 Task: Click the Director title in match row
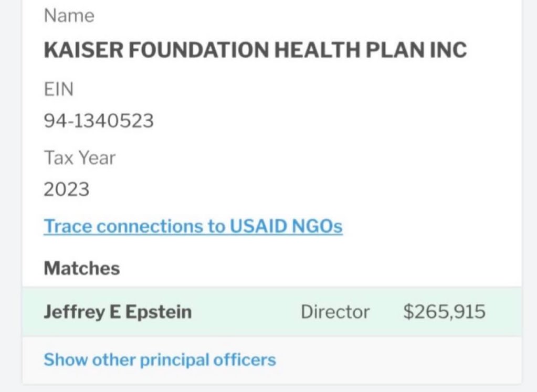point(335,312)
